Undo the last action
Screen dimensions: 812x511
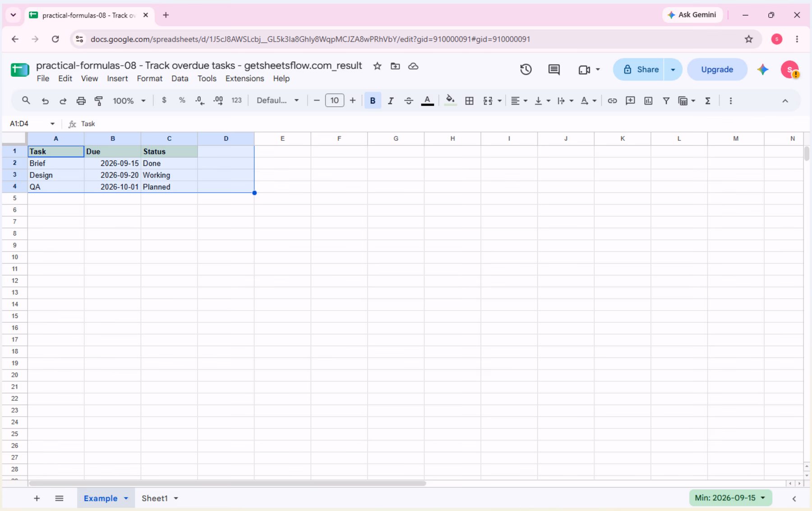pos(45,101)
